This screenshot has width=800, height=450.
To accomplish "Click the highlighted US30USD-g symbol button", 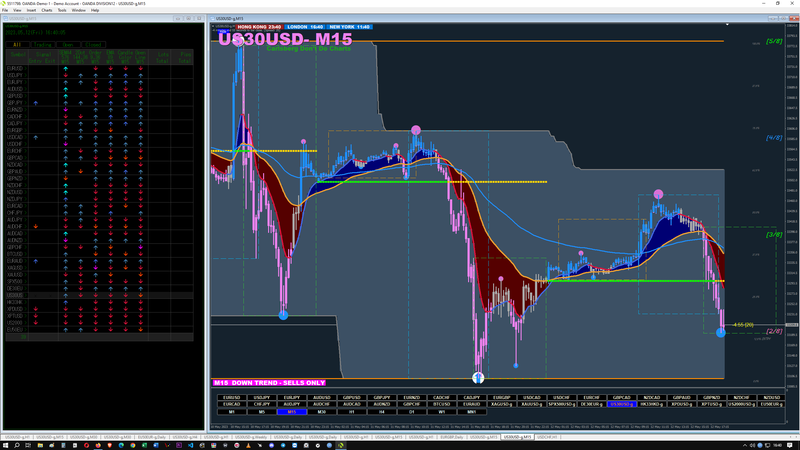I will [x=621, y=404].
